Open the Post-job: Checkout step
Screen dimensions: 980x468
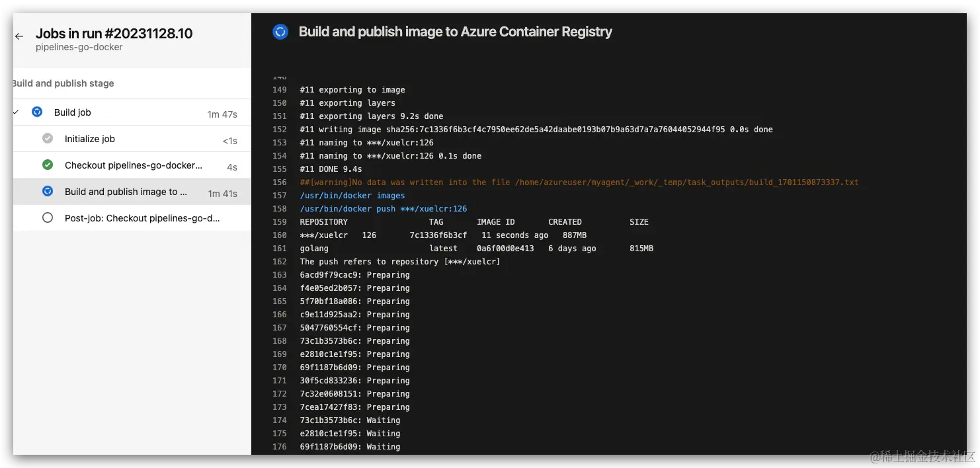(142, 217)
